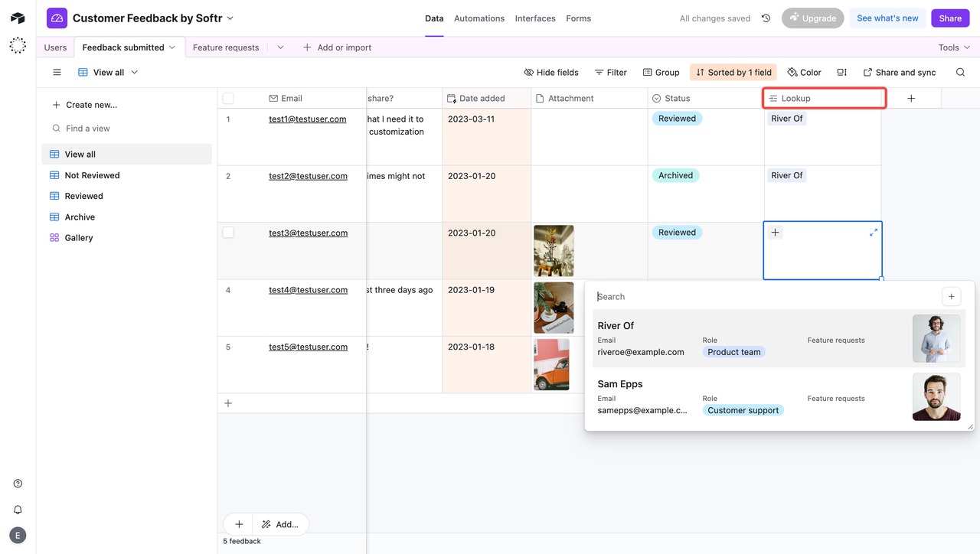Click the row height icon
The height and width of the screenshot is (554, 980).
click(841, 72)
